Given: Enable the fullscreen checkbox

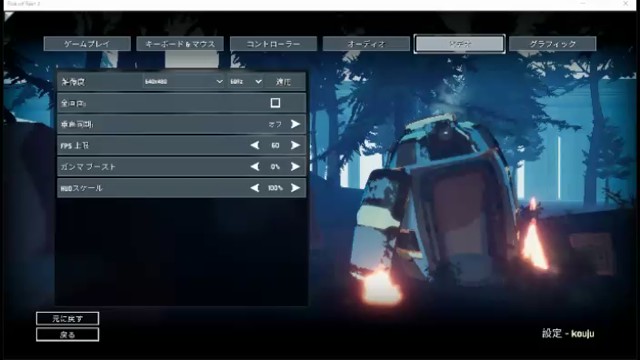Looking at the screenshot, I should click(x=276, y=103).
